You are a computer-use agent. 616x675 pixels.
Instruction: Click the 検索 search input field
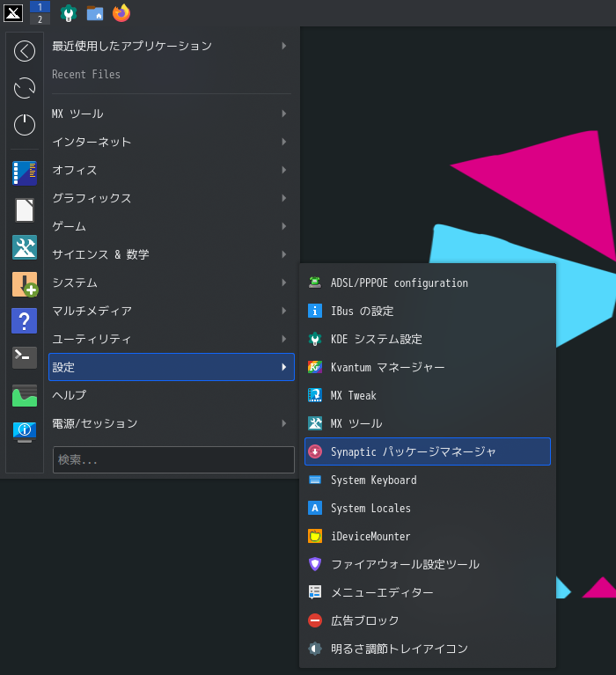(x=173, y=459)
